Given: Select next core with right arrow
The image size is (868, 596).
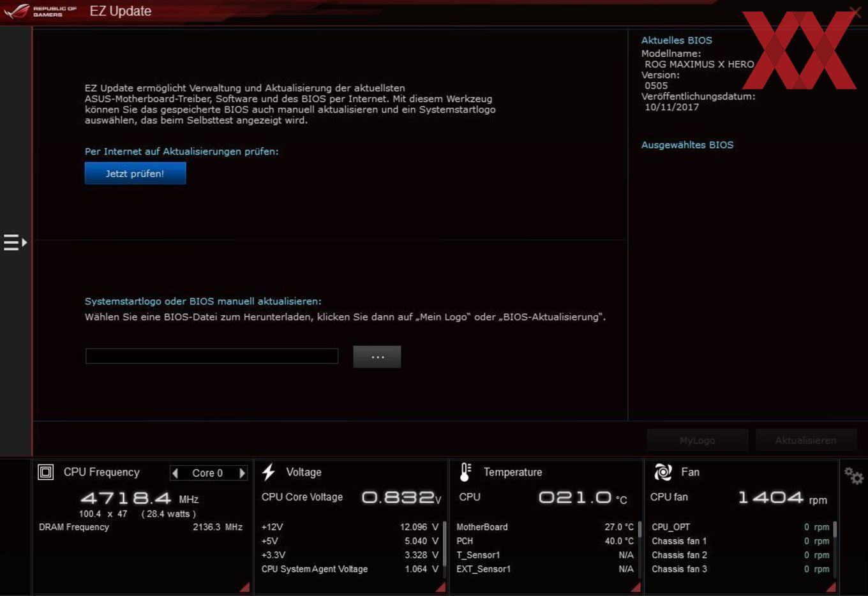Looking at the screenshot, I should click(x=242, y=473).
